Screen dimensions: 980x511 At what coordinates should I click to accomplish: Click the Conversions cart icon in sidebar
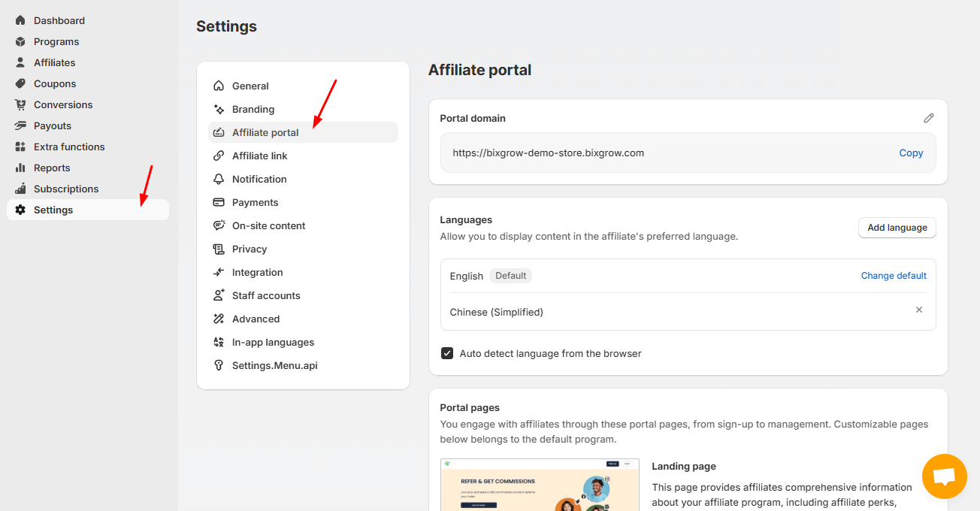pos(20,104)
